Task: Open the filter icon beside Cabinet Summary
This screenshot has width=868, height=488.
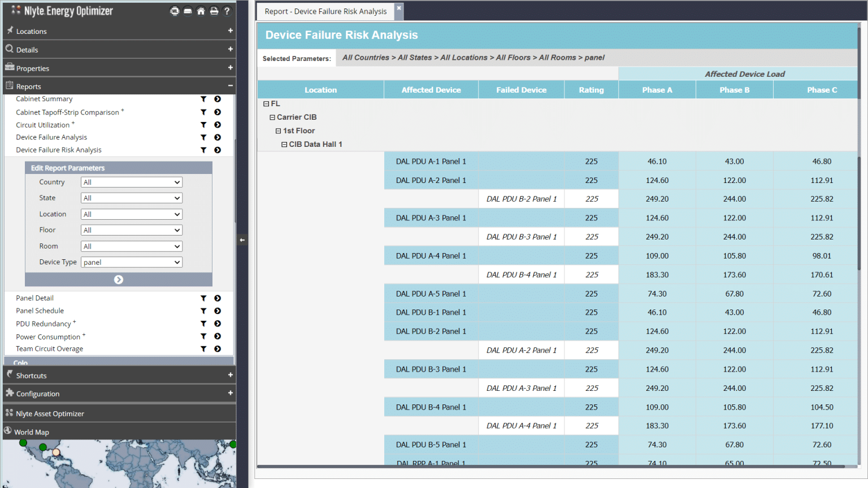Action: [x=204, y=99]
